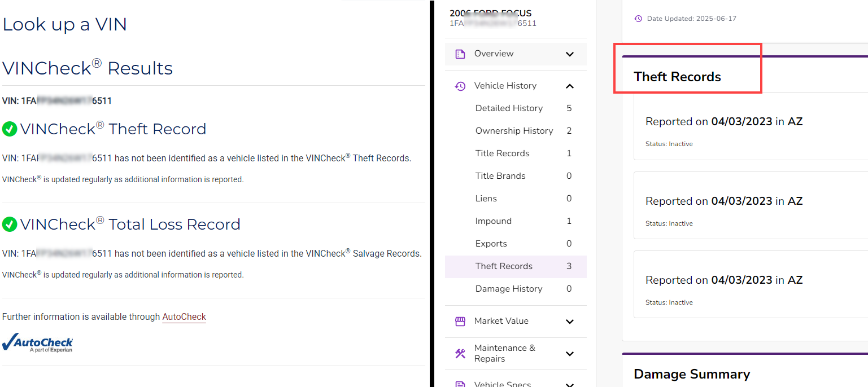Open the Overview menu section
Screen dimensions: 868x387
(516, 54)
